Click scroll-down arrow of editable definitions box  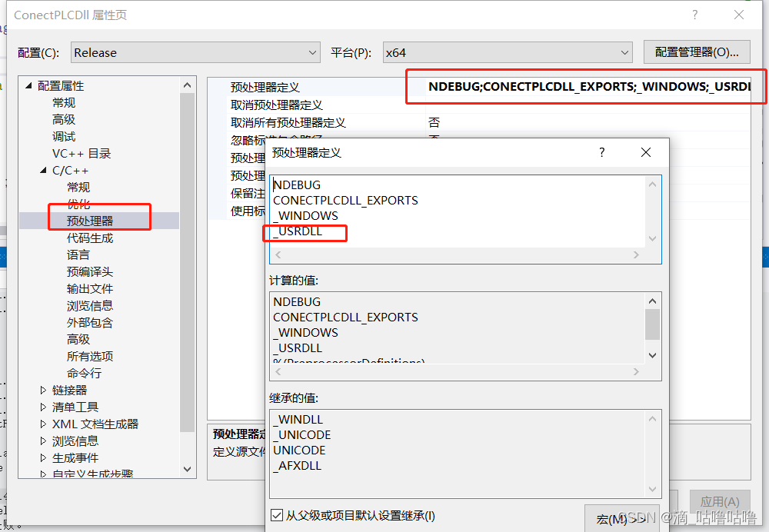tap(652, 239)
